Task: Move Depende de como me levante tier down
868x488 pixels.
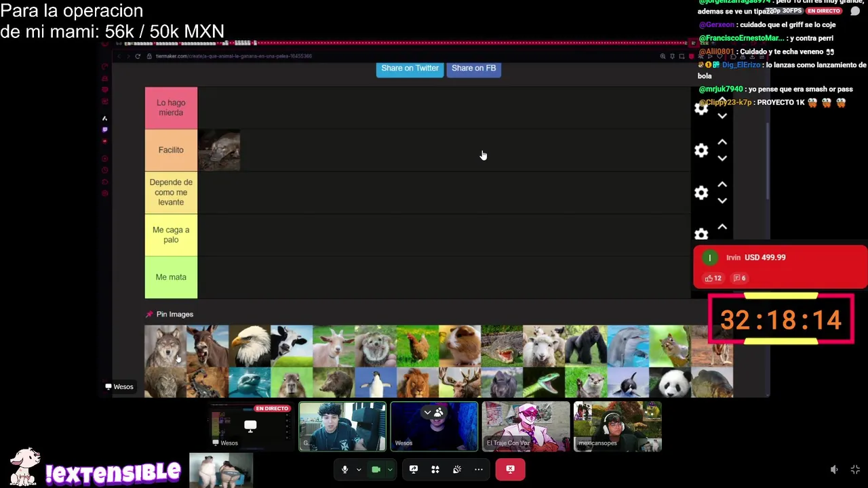Action: coord(722,201)
